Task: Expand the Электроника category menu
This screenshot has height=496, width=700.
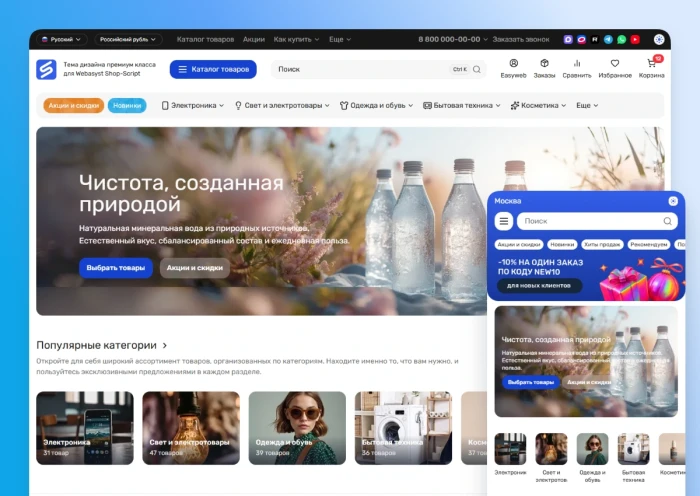Action: click(x=193, y=105)
